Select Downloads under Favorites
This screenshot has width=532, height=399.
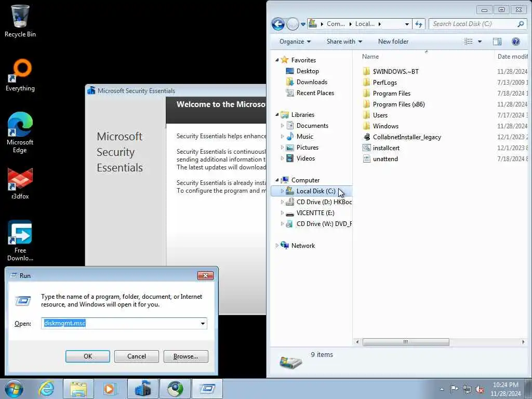point(312,82)
